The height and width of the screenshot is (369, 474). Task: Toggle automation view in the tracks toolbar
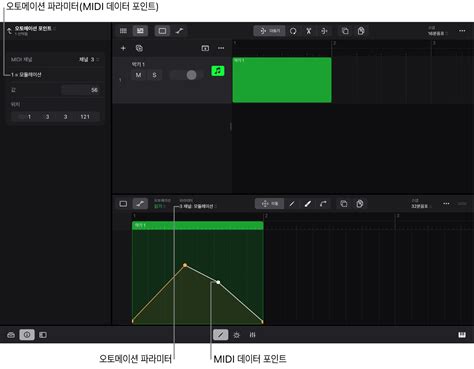point(179,31)
